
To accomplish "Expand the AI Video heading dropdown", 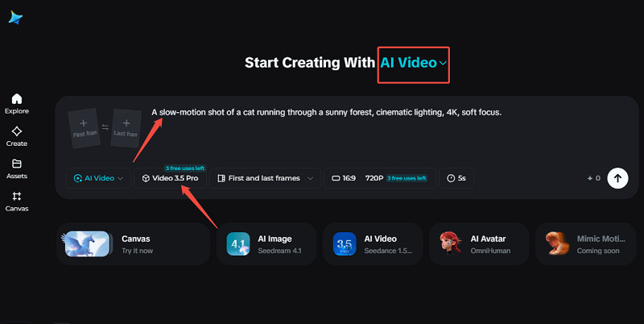I will pos(414,63).
